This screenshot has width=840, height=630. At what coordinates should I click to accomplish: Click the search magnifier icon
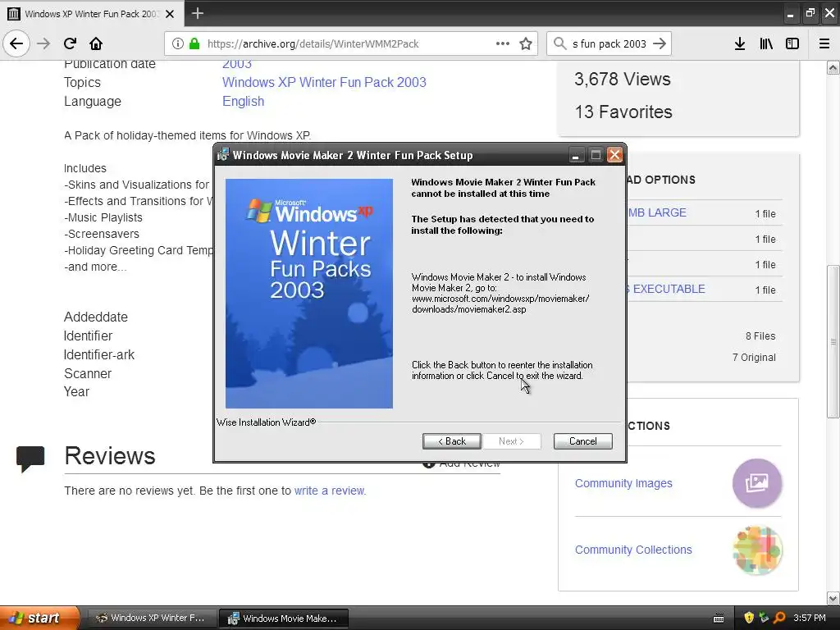559,43
